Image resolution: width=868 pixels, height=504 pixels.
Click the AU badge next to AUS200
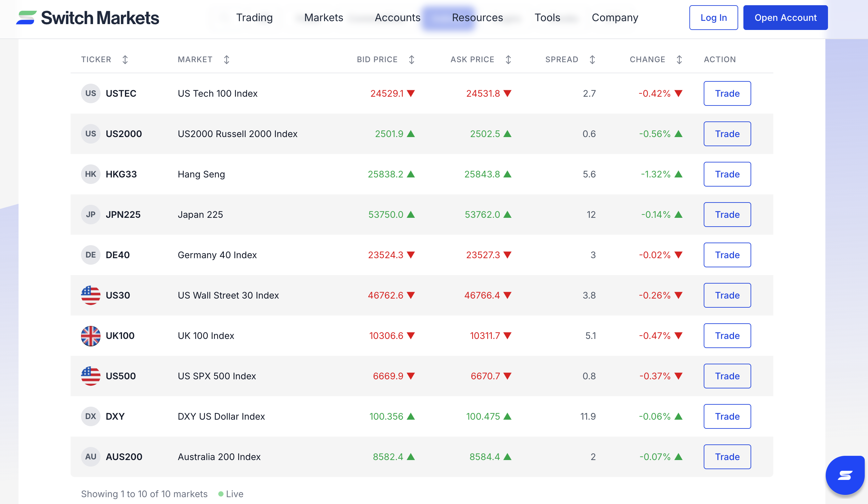coord(90,457)
